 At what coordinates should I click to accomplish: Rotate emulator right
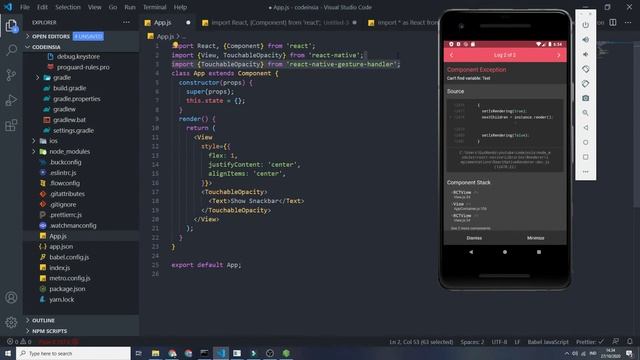[585, 84]
